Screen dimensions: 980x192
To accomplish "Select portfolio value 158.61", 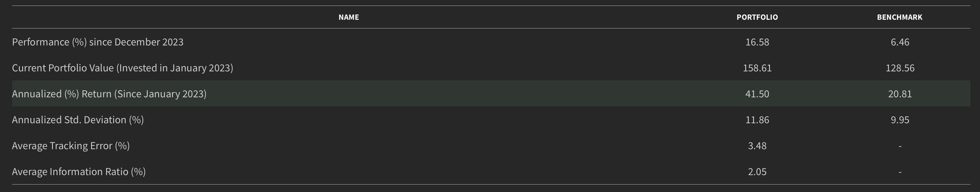I will pos(757,68).
